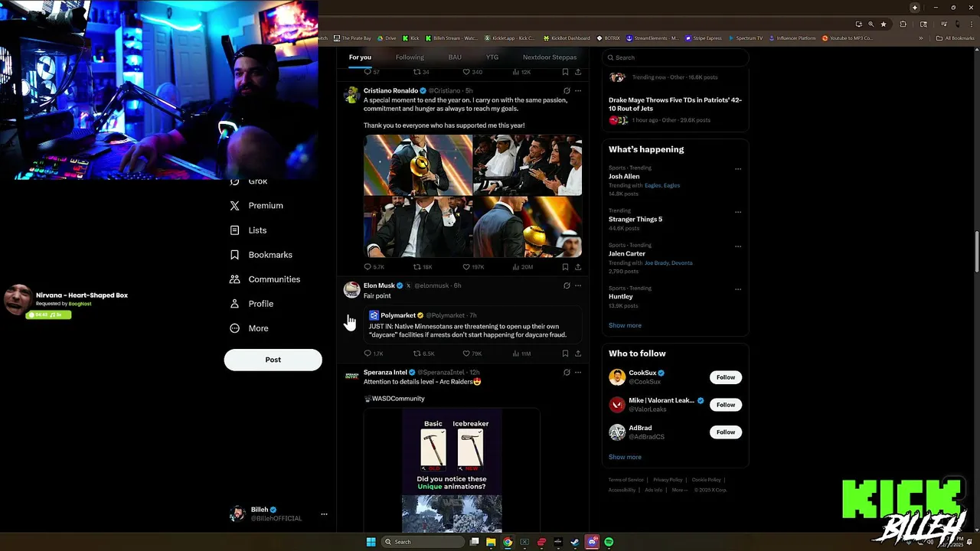Open Grok from the sidebar

pyautogui.click(x=249, y=182)
